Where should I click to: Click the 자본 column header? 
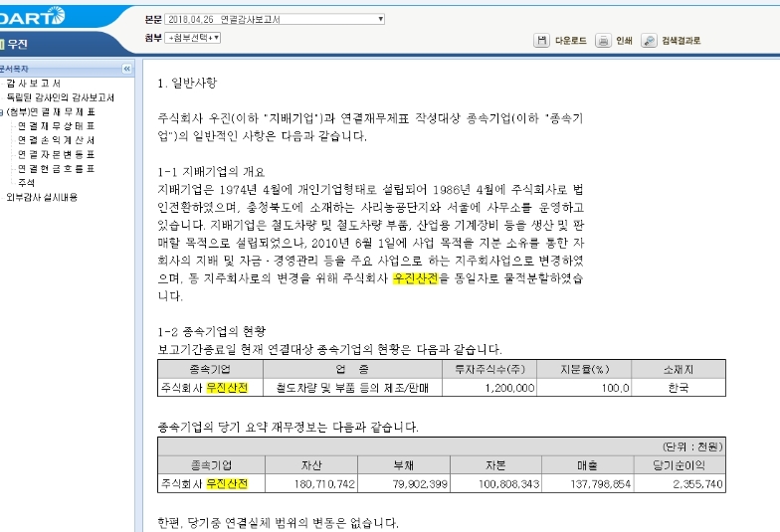point(495,465)
